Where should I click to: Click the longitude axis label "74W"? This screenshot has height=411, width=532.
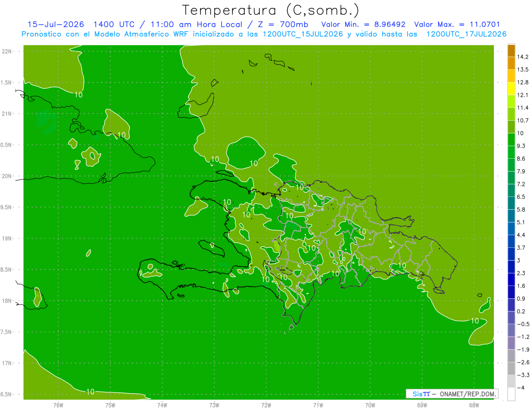coord(162,405)
